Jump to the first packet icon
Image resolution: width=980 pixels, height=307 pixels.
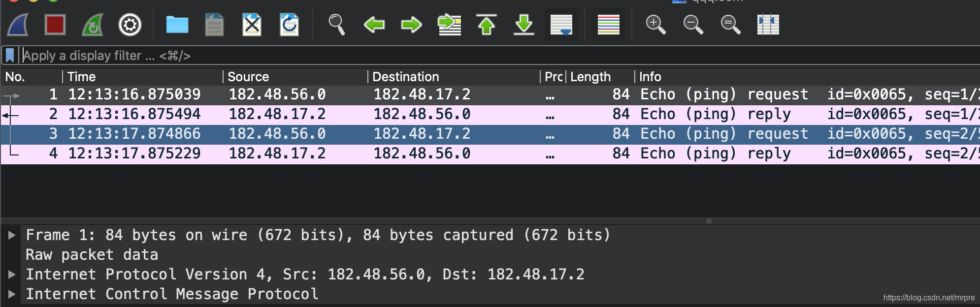click(x=487, y=24)
